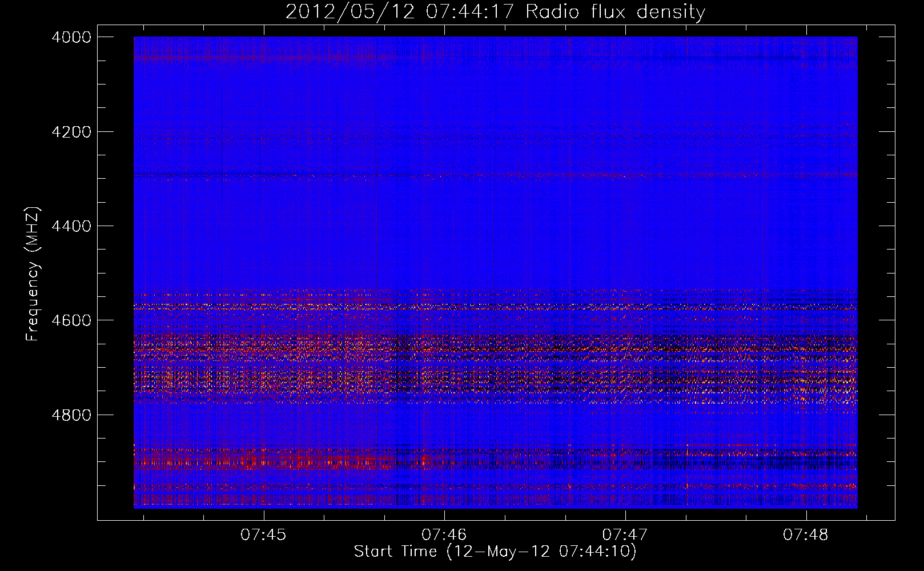Click the 07:47 time tick label
Viewport: 924px width, 571px height.
click(x=625, y=535)
